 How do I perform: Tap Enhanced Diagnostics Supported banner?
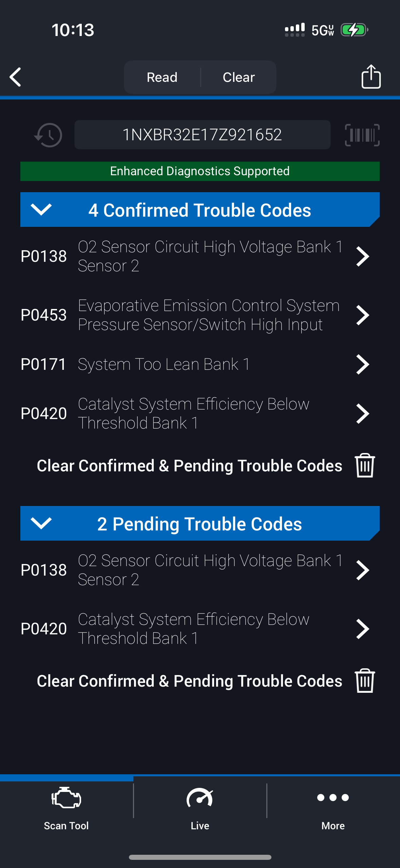[x=200, y=171]
